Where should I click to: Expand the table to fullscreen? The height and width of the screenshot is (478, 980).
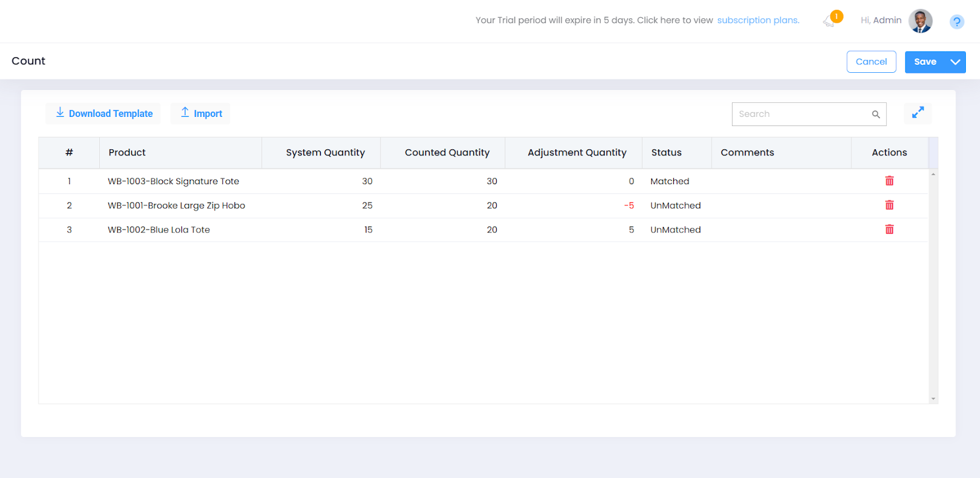pos(918,113)
